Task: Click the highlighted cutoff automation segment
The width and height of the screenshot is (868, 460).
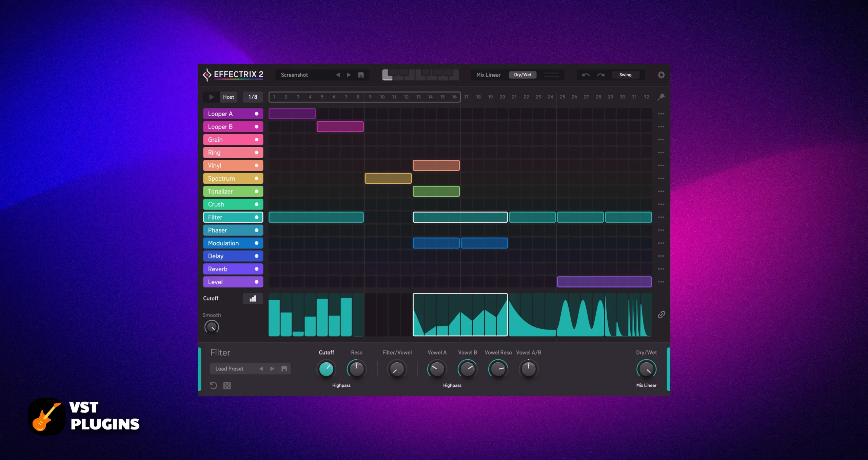Action: click(460, 315)
